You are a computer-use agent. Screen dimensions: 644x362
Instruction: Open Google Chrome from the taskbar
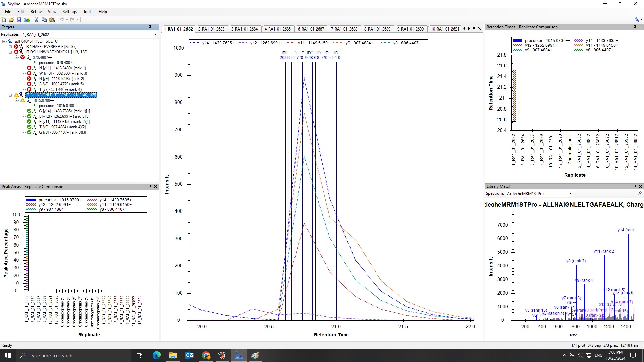tap(206, 355)
